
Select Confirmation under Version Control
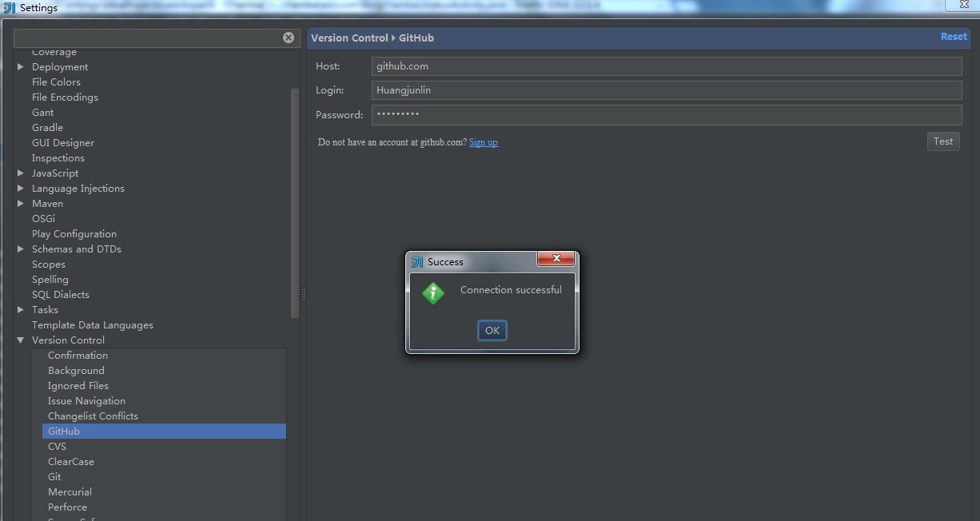[x=78, y=356]
